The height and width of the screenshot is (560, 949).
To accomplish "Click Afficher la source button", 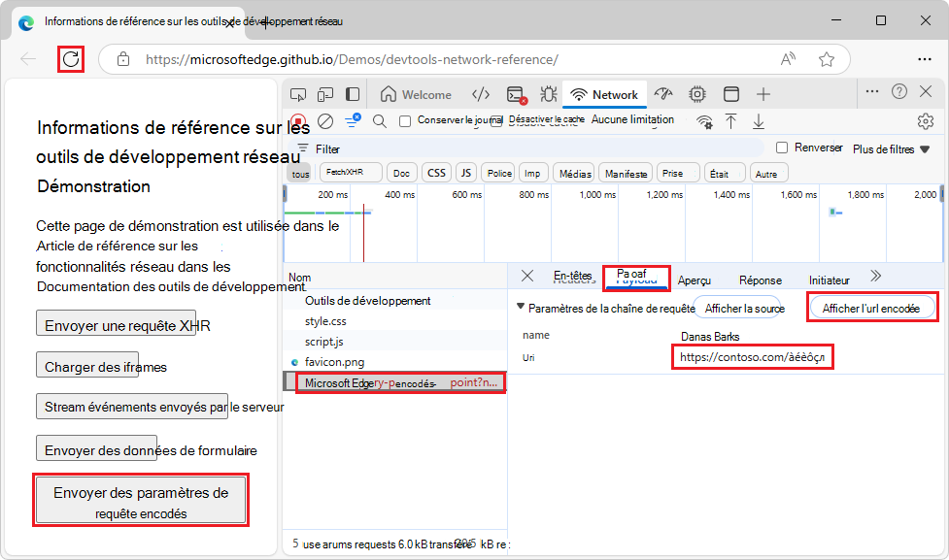I will pos(738,309).
